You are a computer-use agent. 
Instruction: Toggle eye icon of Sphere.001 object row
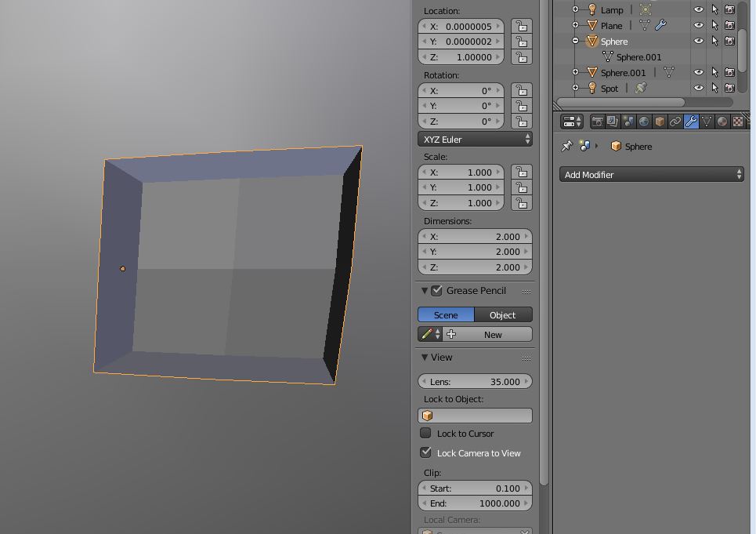(698, 72)
